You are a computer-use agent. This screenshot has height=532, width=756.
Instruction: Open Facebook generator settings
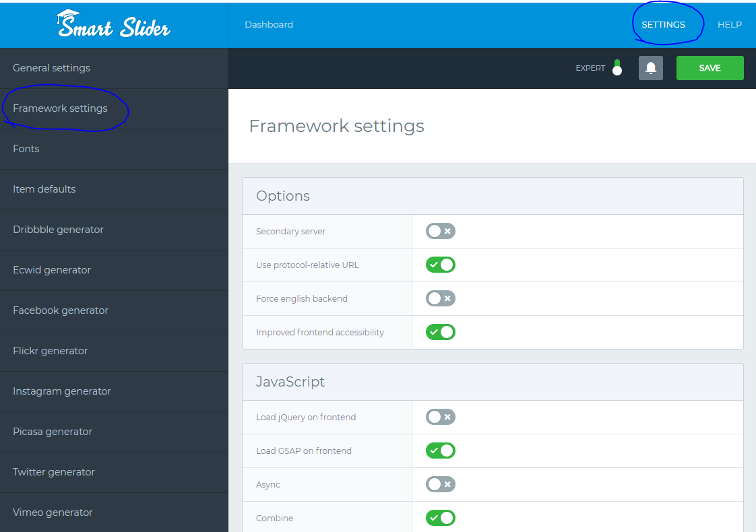(114, 311)
